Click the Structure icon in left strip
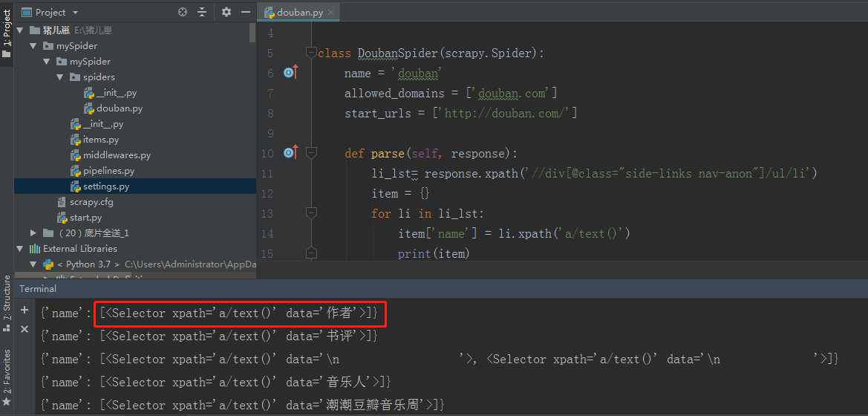Screen dimensions: 868x416 (7, 328)
